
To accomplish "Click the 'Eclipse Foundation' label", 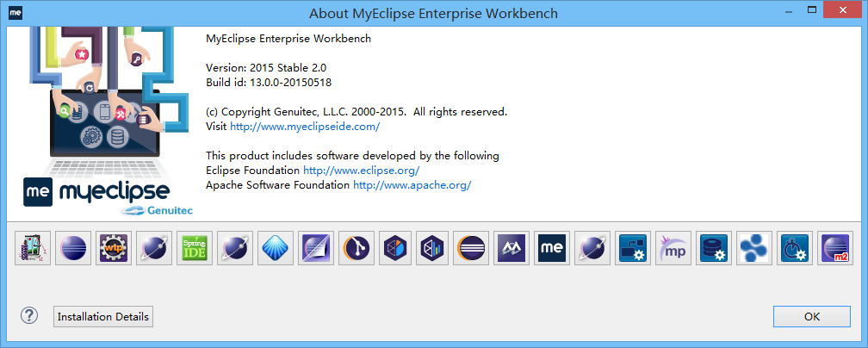I will click(x=253, y=170).
